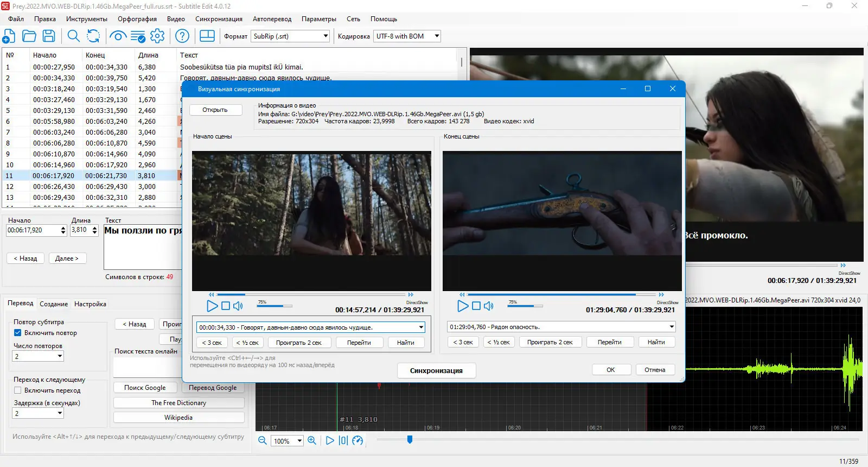Toggle the 'Включить повтор' checkbox
868x467 pixels.
(17, 333)
